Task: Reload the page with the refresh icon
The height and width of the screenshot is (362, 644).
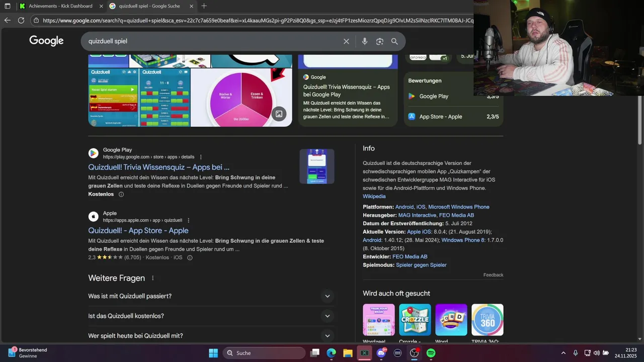Action: 21,21
